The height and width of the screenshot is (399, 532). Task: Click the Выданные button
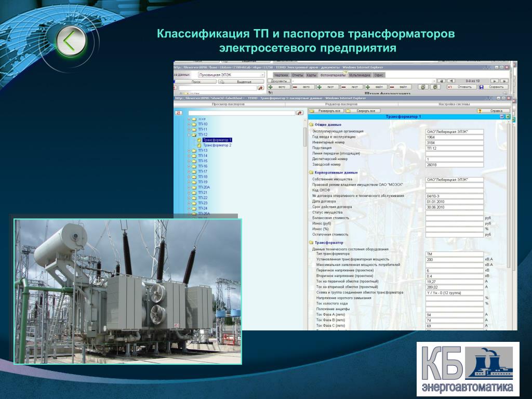(x=241, y=82)
